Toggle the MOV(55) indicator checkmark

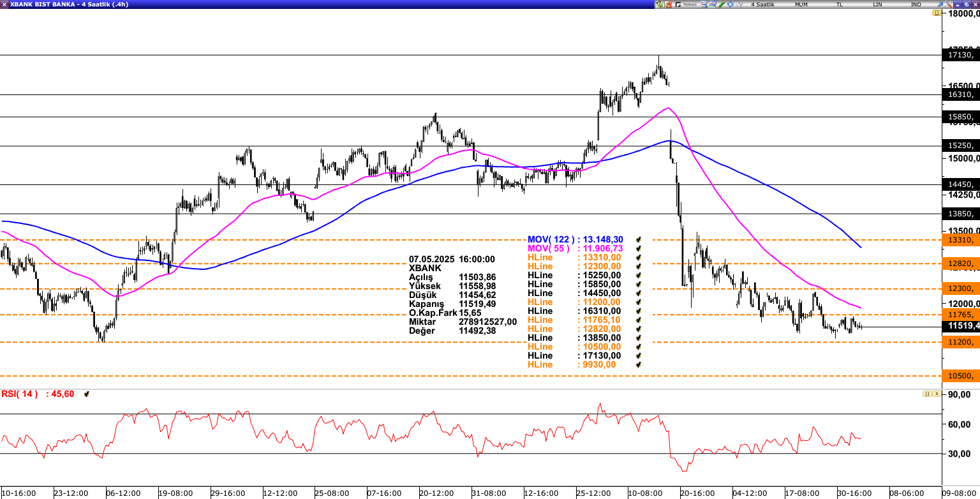point(638,248)
